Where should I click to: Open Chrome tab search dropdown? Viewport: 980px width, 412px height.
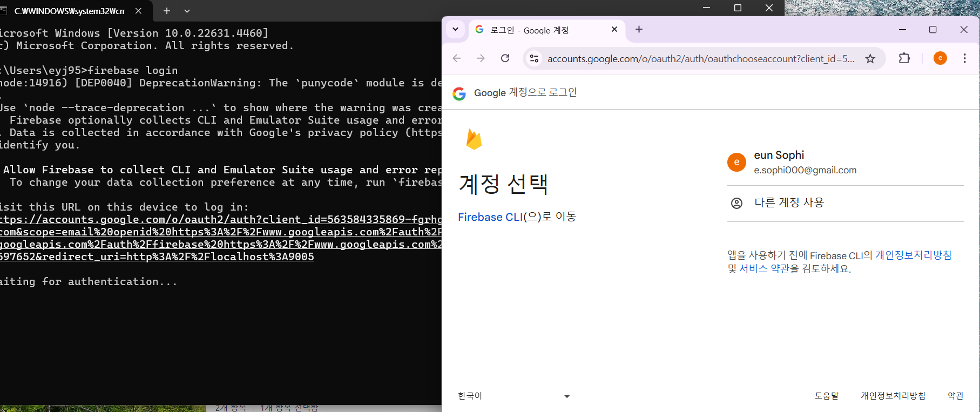click(455, 29)
